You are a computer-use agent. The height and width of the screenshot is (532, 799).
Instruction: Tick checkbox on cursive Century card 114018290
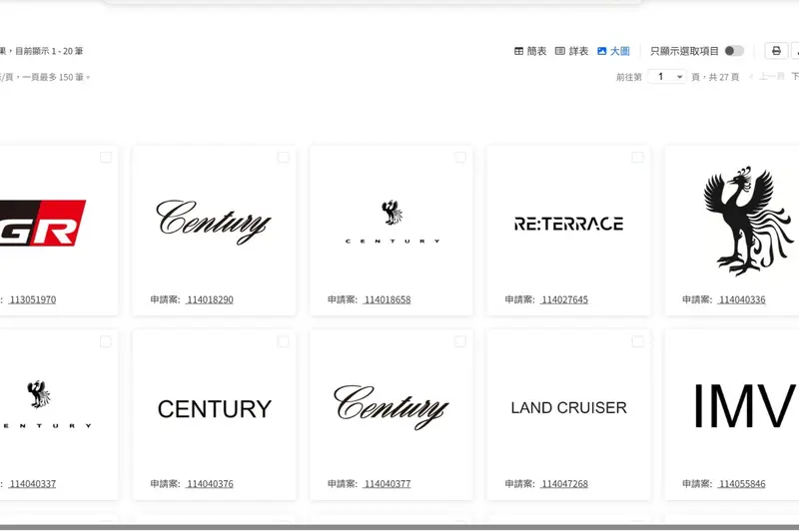(284, 158)
